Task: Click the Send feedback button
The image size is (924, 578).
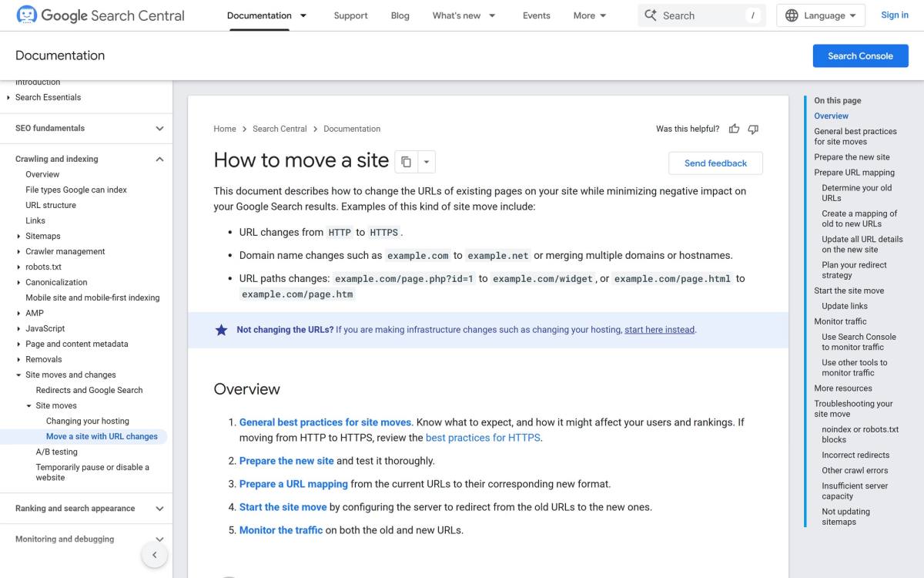Action: point(715,163)
